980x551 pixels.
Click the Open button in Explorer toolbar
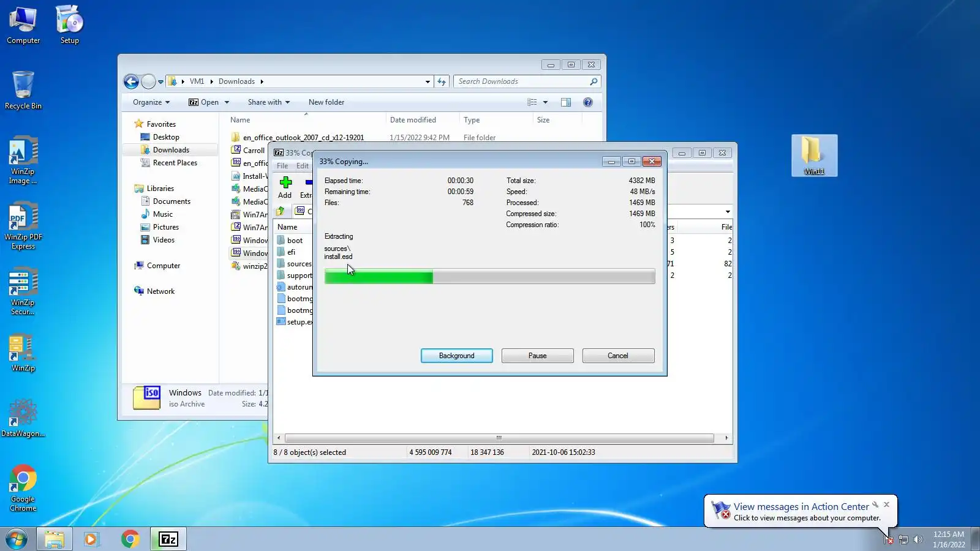204,102
